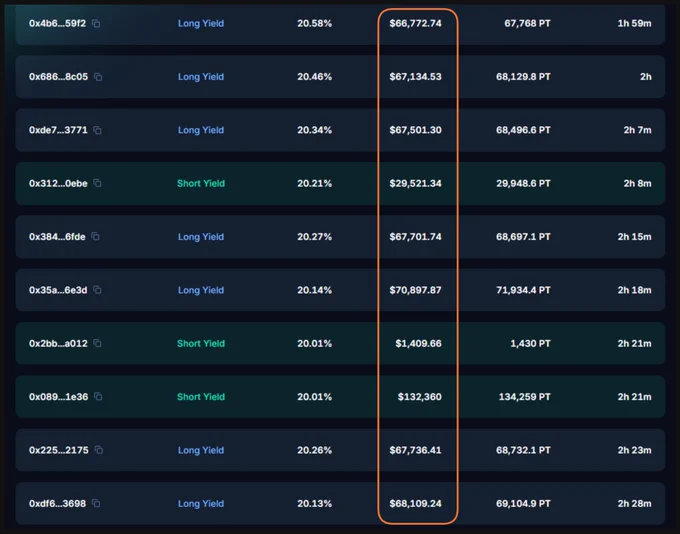Copy address 0x312...0ebe with its copy icon
Image resolution: width=680 pixels, height=534 pixels.
[x=98, y=183]
